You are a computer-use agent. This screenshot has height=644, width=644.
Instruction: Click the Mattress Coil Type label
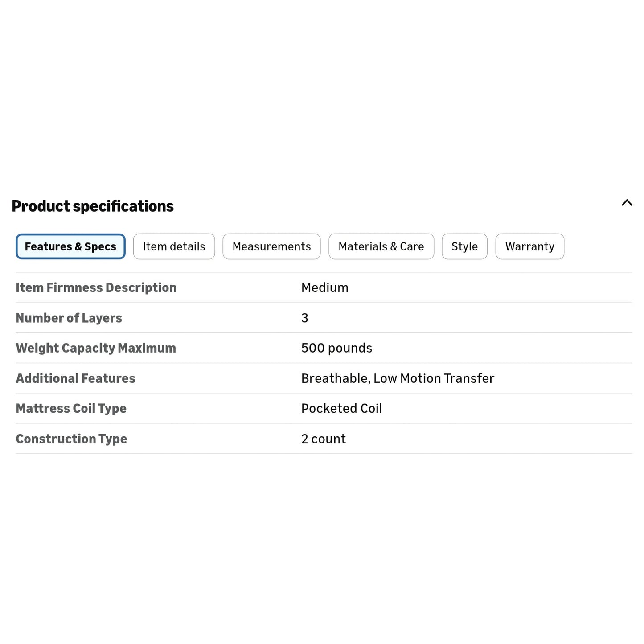[x=71, y=408]
